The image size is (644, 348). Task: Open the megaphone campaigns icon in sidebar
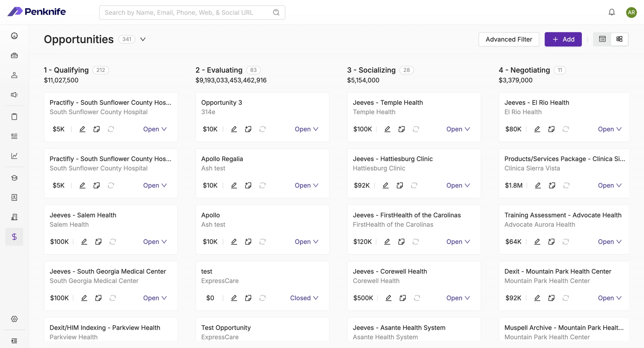pyautogui.click(x=14, y=95)
